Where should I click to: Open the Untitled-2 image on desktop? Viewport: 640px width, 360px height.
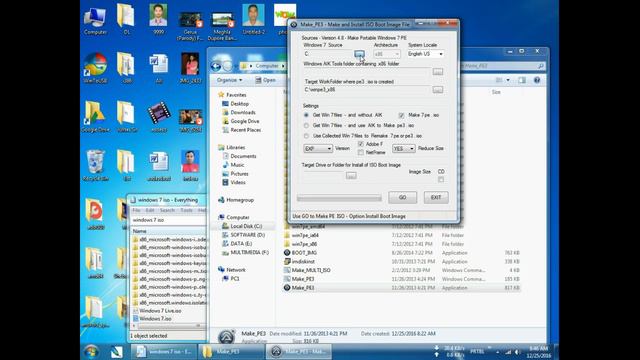tap(253, 19)
